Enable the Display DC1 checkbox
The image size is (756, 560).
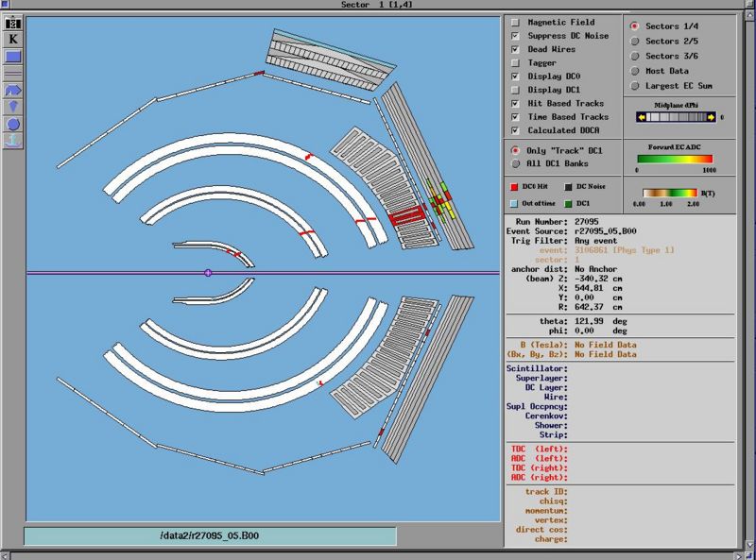[515, 90]
